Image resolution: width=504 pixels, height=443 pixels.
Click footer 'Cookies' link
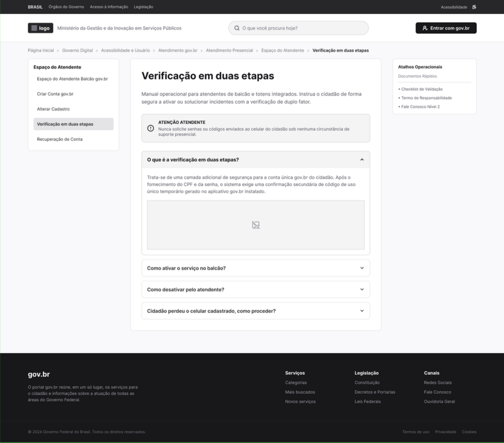point(469,432)
